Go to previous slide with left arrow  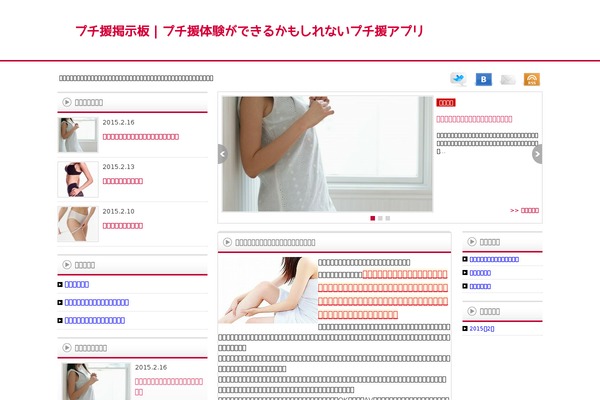pos(223,154)
